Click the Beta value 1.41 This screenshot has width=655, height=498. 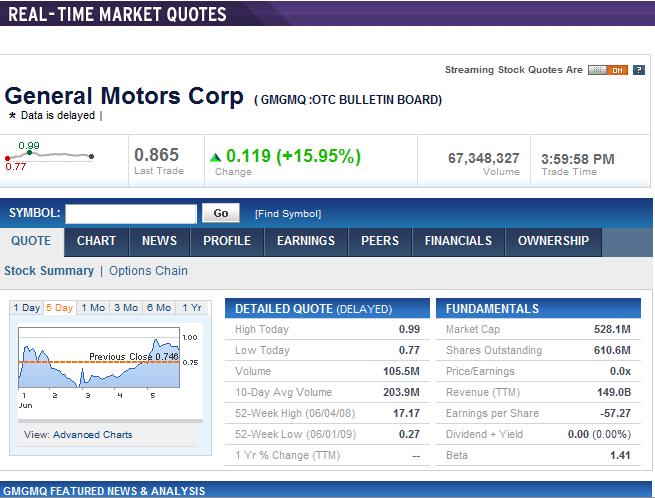[x=620, y=455]
